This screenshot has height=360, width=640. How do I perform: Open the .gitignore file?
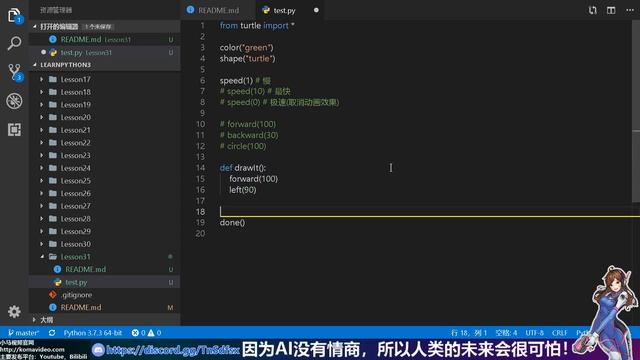tap(104, 295)
